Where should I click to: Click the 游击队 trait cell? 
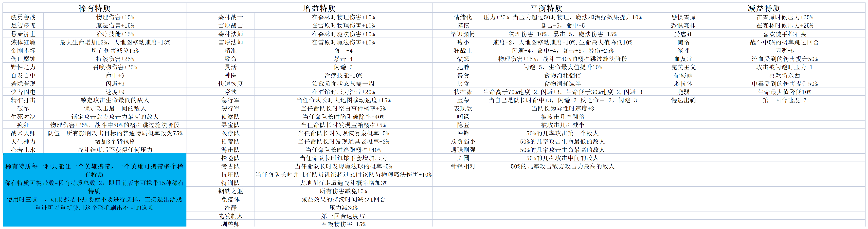click(x=231, y=150)
